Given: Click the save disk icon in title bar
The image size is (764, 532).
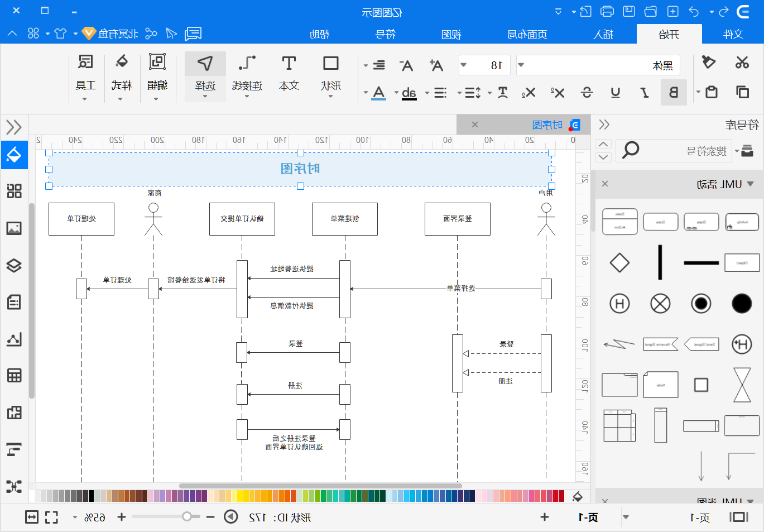Looking at the screenshot, I should 629,11.
